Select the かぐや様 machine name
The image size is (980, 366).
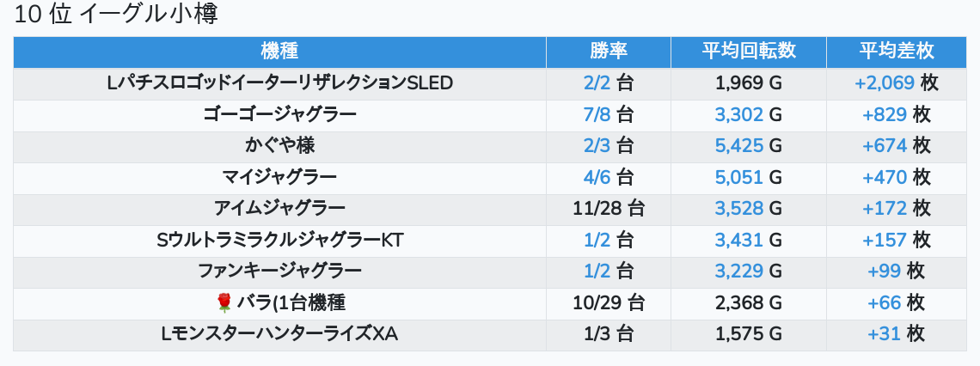pyautogui.click(x=280, y=146)
